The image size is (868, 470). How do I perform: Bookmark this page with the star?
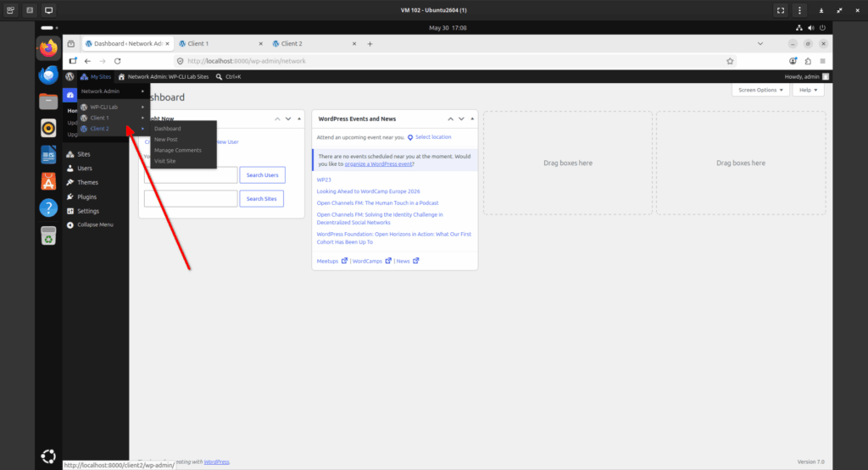730,61
